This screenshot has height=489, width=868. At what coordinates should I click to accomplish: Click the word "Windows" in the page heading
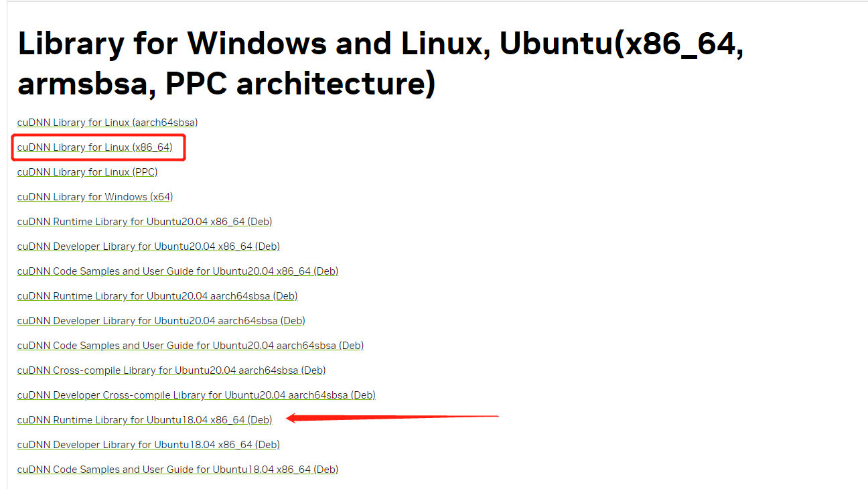(x=256, y=44)
